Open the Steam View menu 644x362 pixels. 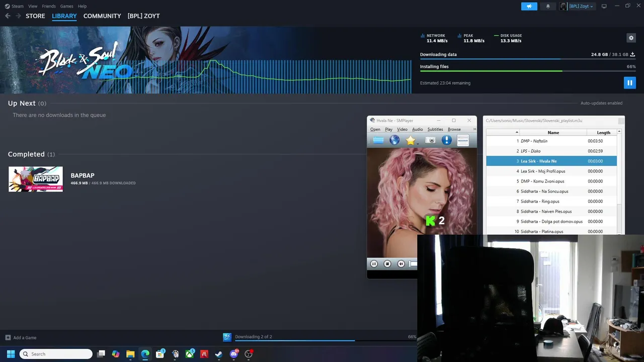point(33,6)
